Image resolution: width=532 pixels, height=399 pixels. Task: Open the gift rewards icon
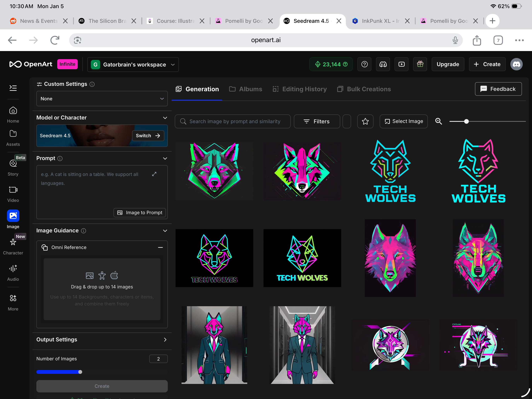[420, 64]
